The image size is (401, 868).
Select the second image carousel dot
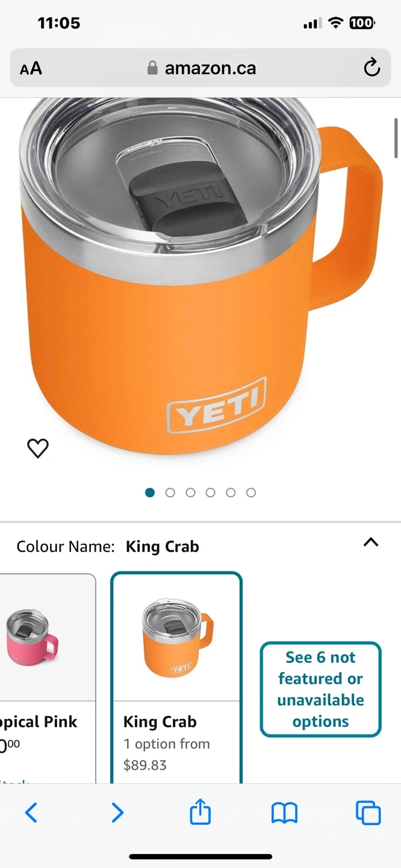point(170,492)
